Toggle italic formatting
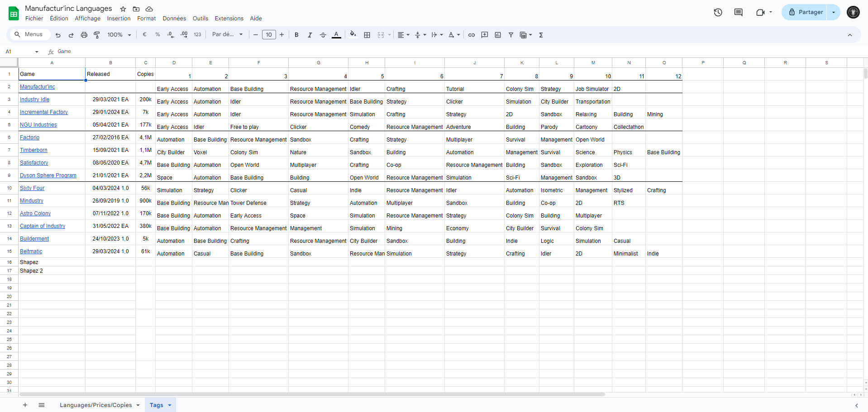868x412 pixels. coord(310,35)
